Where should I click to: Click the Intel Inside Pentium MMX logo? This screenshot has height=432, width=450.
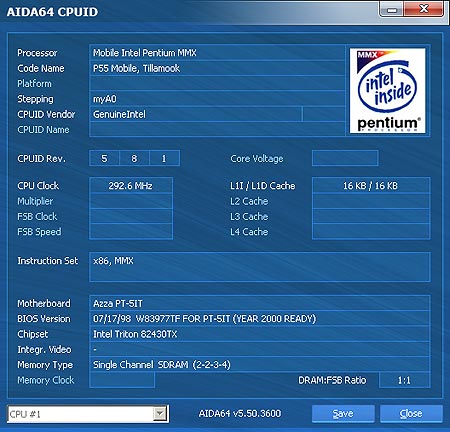pos(387,91)
